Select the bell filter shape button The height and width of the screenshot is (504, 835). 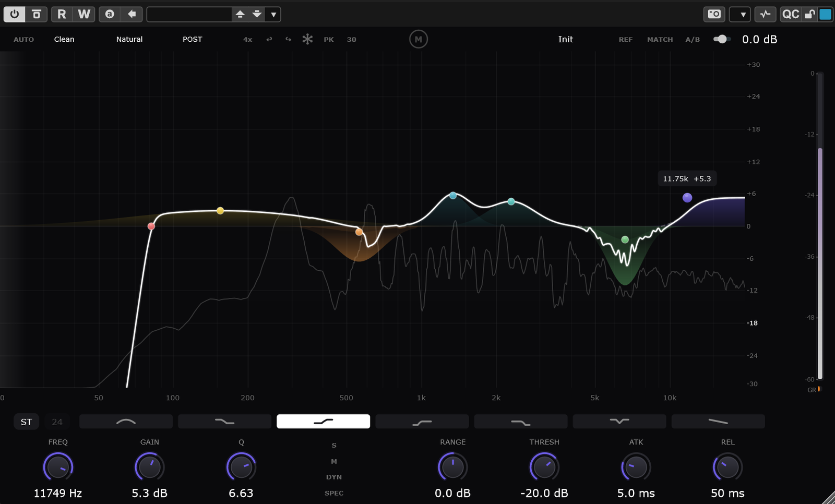[x=126, y=422]
